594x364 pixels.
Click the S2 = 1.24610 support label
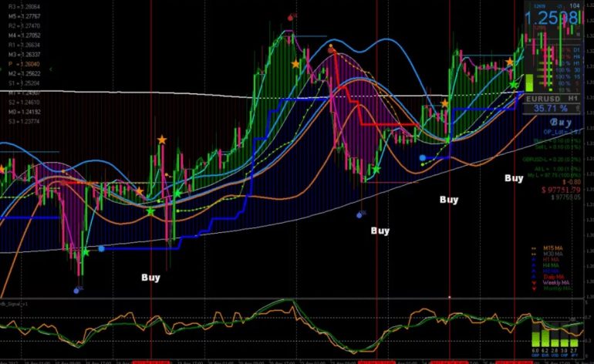(x=24, y=103)
